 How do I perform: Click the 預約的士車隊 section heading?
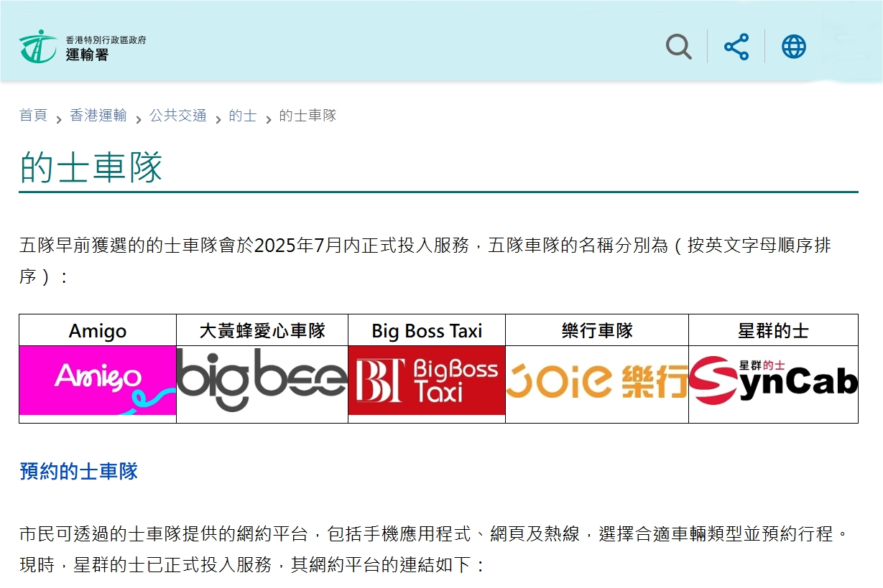point(79,472)
